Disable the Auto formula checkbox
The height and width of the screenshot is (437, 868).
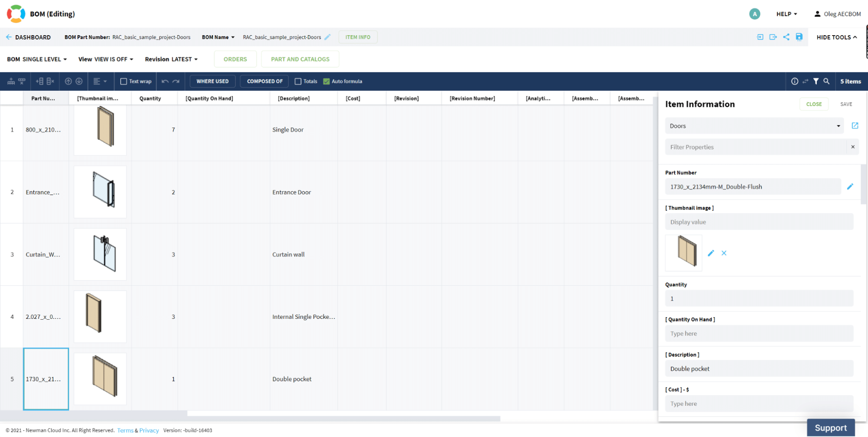click(327, 81)
